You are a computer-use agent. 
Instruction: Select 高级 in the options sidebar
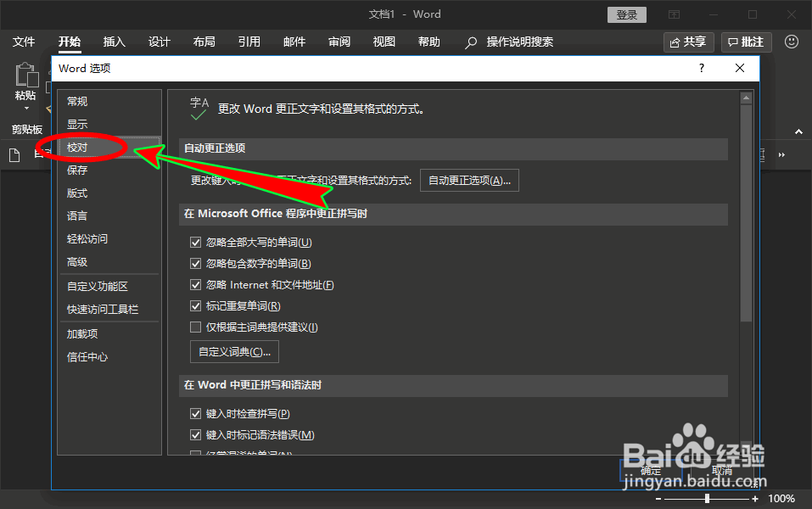point(109,262)
